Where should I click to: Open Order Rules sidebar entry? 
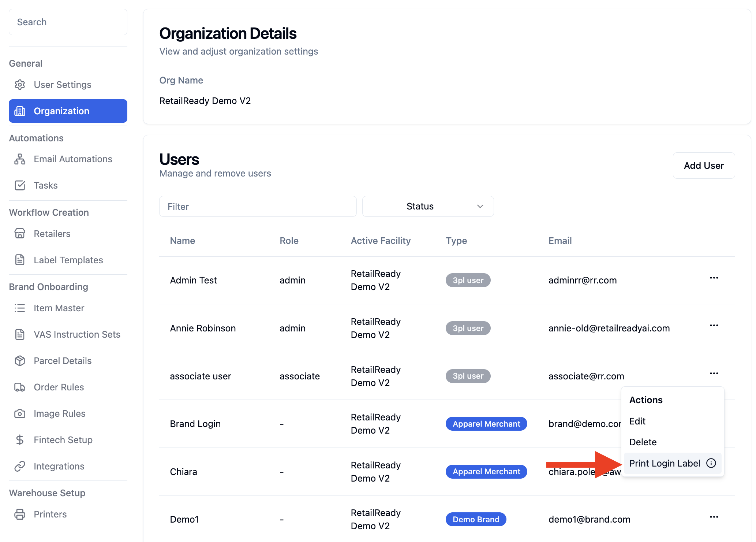(x=68, y=387)
